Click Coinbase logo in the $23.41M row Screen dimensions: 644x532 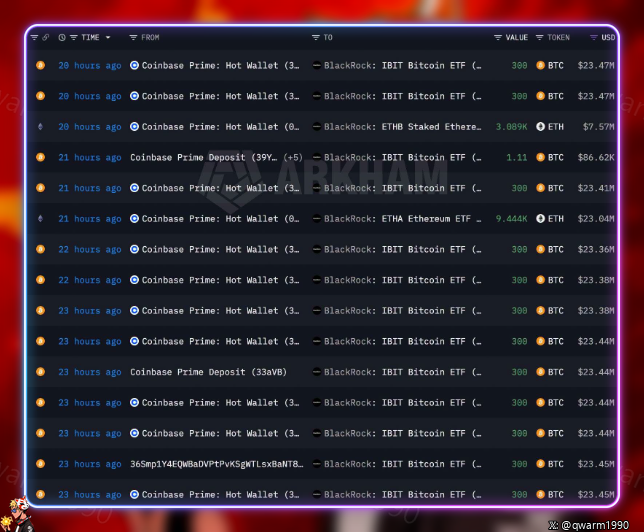[x=134, y=188]
